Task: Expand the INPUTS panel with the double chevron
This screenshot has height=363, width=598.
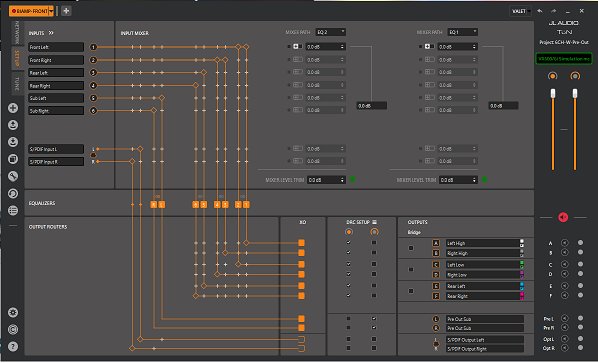Action: (51, 33)
